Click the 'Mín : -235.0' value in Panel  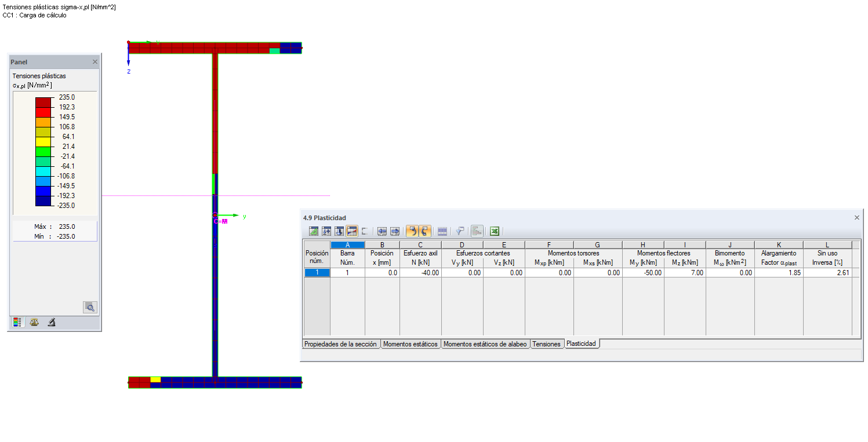tap(55, 236)
